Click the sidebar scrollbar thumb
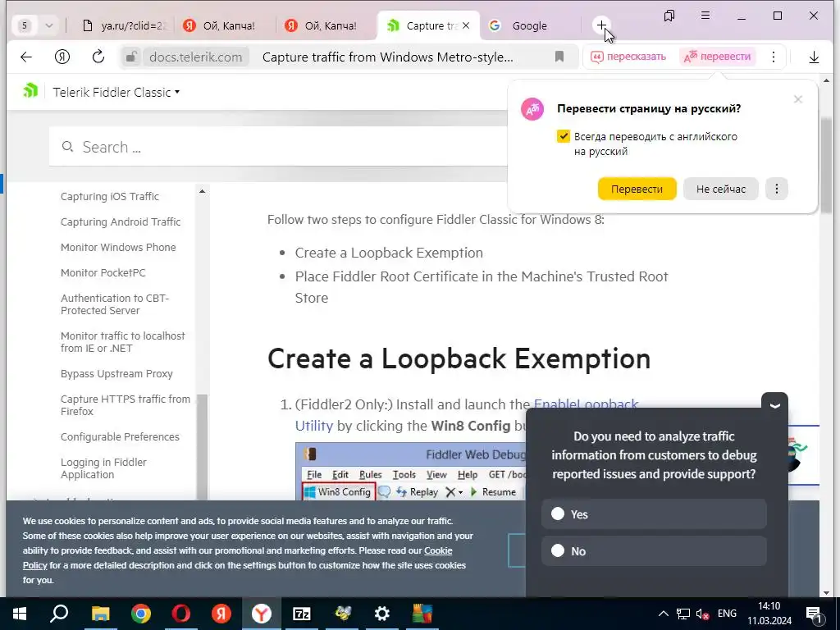Image resolution: width=840 pixels, height=630 pixels. pyautogui.click(x=202, y=445)
